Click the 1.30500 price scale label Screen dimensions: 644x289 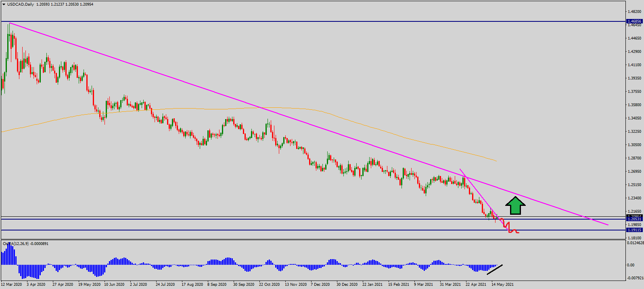[634, 145]
